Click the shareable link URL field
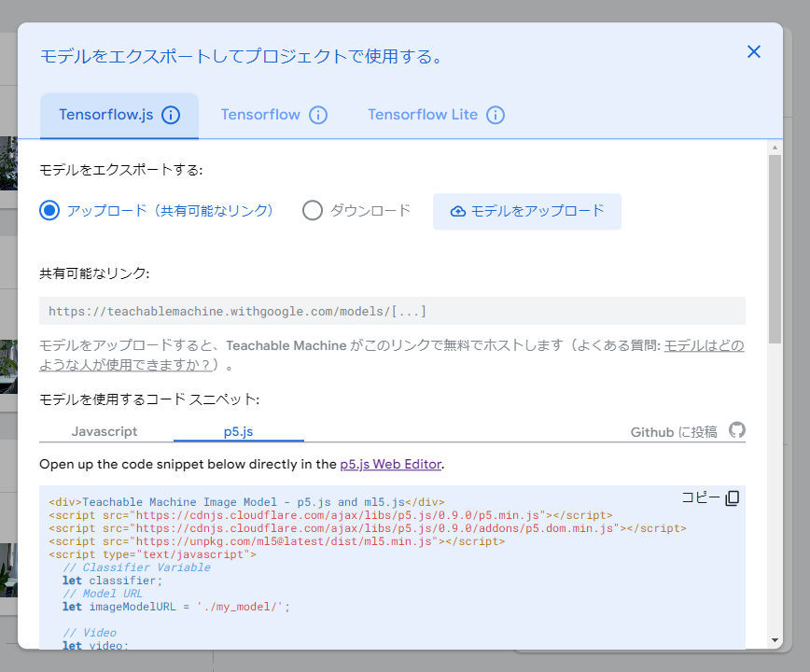This screenshot has width=810, height=672. point(392,311)
